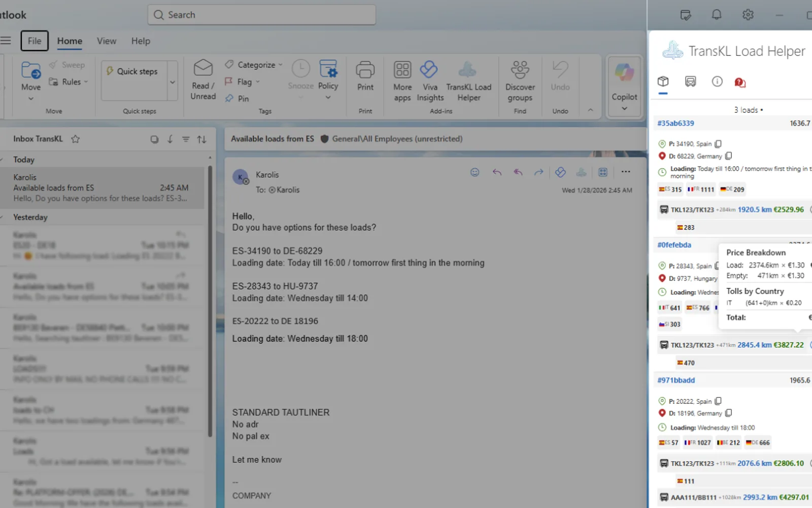
Task: Toggle the sort order arrows in inbox
Action: [201, 139]
